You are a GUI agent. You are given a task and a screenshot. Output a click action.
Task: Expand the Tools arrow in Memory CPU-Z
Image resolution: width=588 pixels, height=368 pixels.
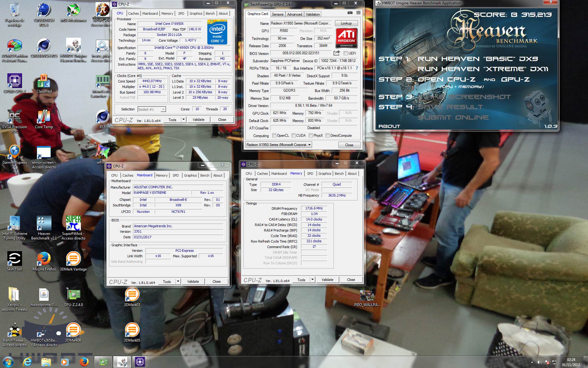[x=312, y=280]
